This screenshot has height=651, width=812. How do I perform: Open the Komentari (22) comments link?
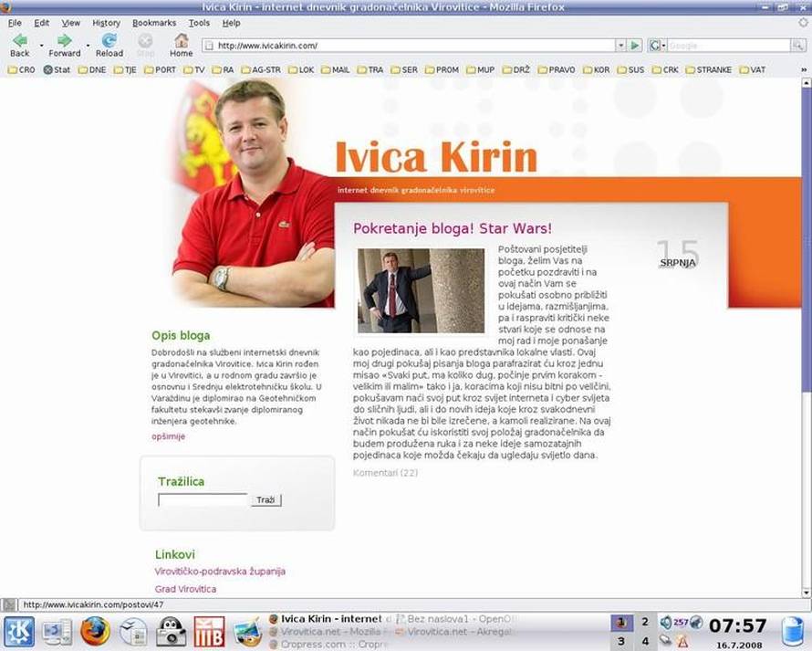[x=385, y=473]
